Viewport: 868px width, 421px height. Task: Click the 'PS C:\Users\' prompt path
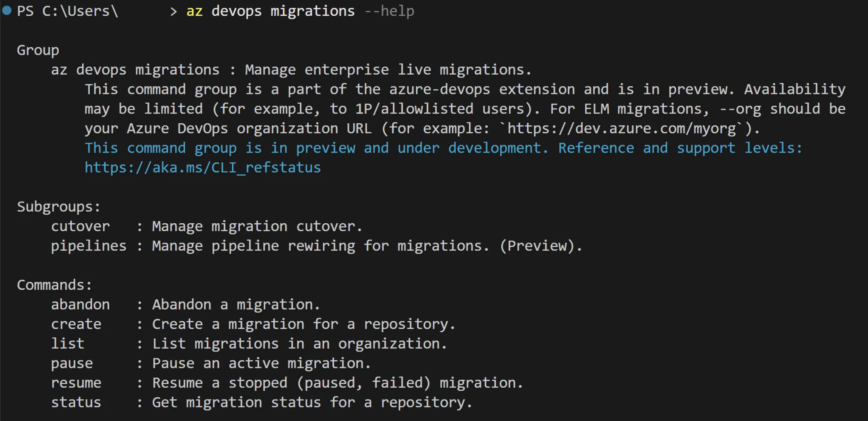pos(68,11)
